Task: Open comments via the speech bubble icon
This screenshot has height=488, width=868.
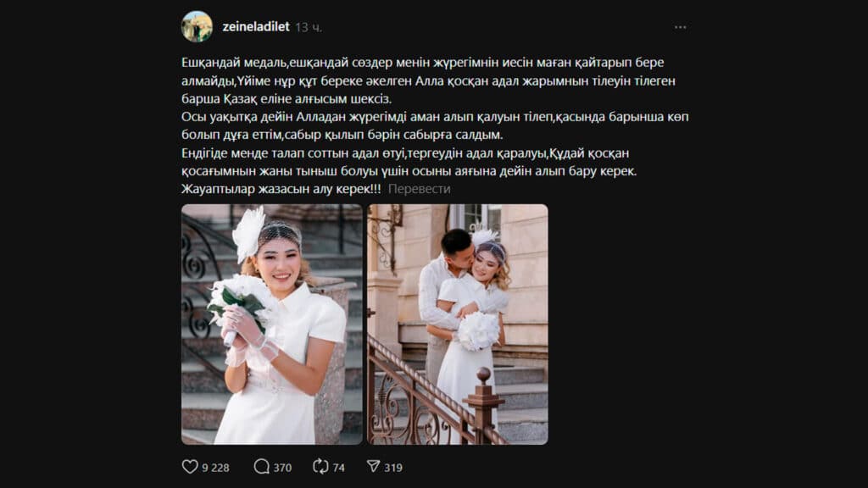Action: coord(261,467)
